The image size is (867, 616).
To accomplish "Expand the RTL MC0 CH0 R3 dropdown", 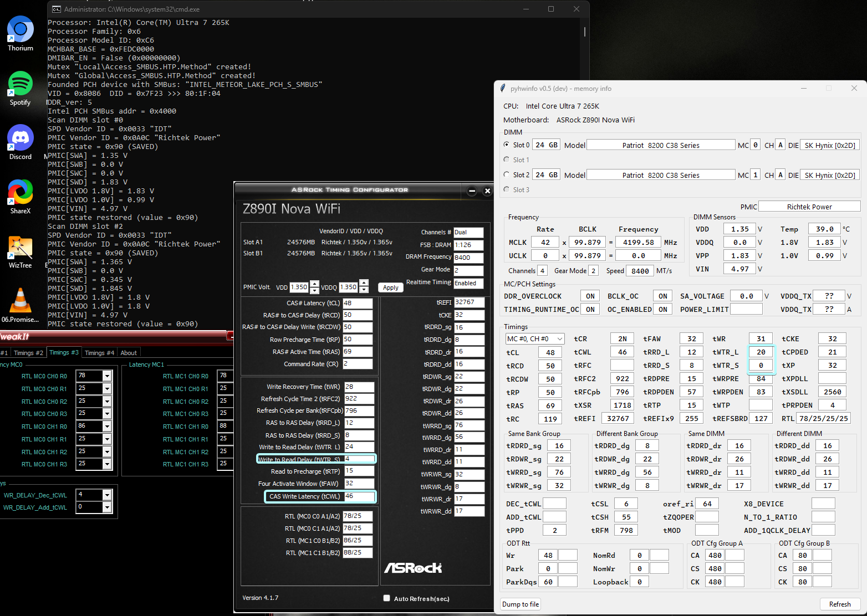I will point(107,414).
